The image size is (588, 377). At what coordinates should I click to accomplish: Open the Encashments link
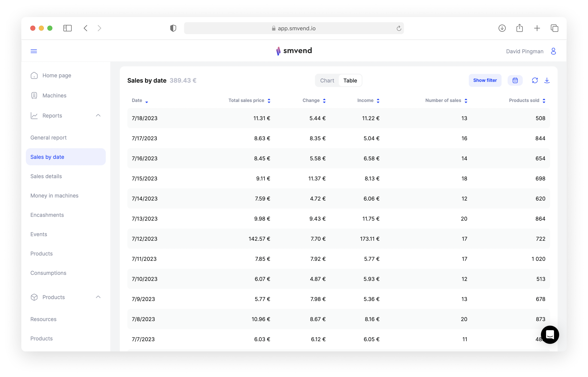[x=47, y=215]
